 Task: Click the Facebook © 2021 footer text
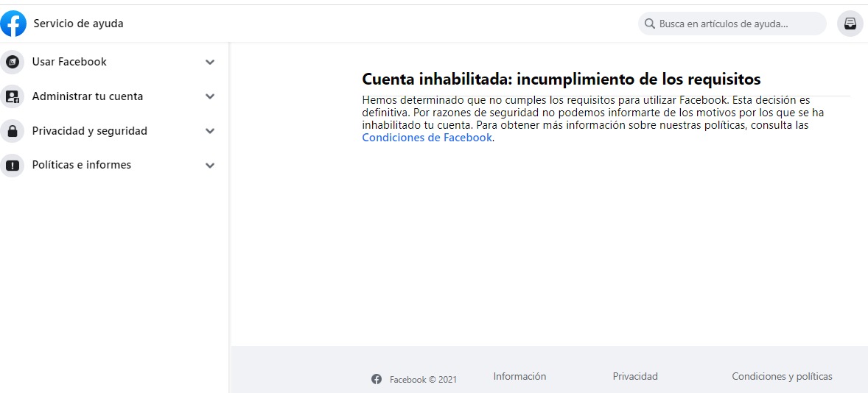point(423,380)
